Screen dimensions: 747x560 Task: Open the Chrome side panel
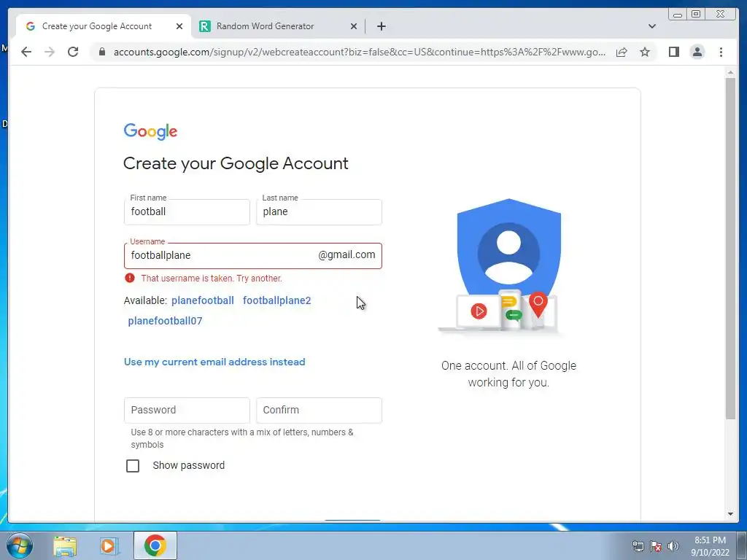(x=673, y=52)
